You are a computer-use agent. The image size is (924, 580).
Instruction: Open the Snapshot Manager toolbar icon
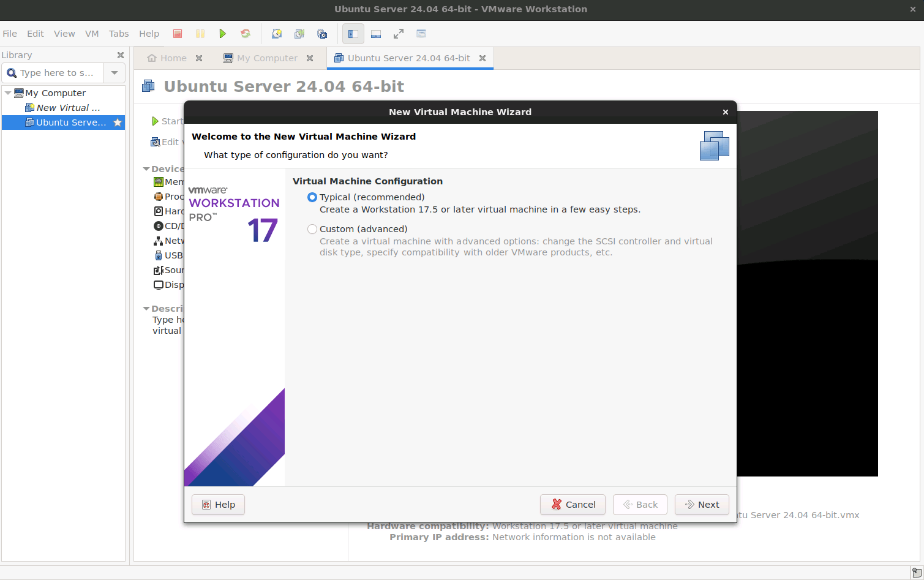(x=322, y=34)
